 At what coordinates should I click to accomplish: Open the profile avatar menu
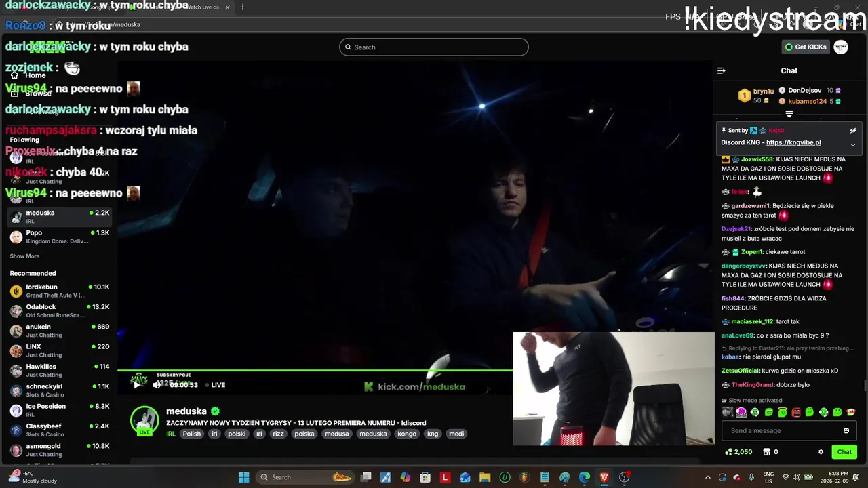click(x=841, y=47)
